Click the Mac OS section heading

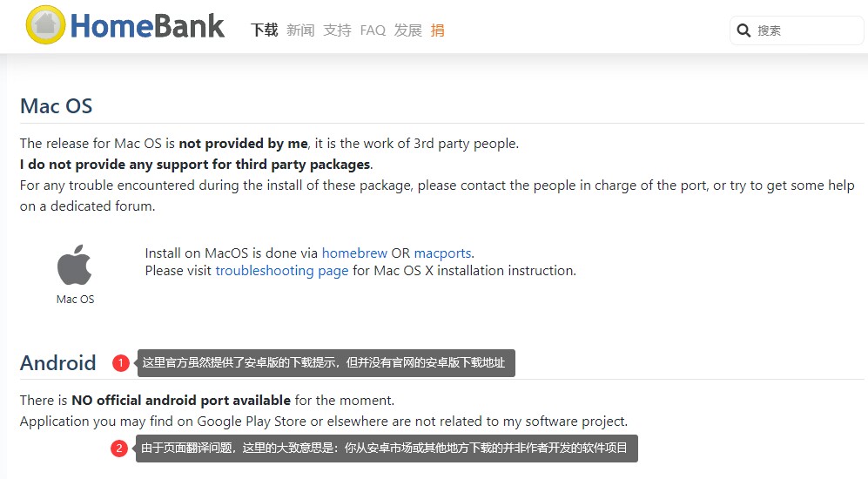pyautogui.click(x=56, y=106)
